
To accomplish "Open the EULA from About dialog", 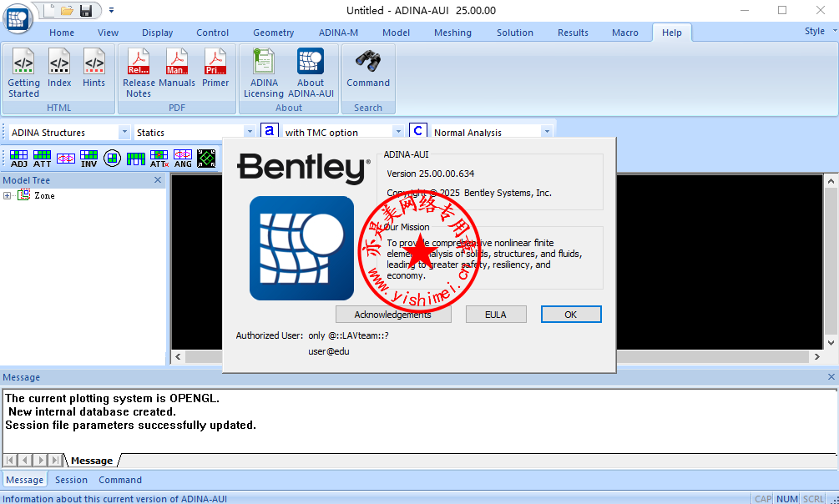I will click(496, 315).
